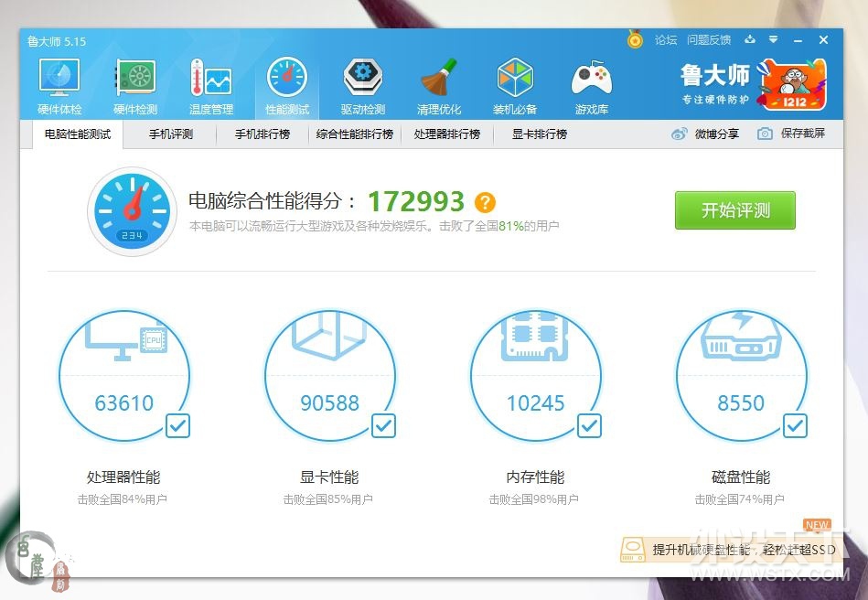Click 击败全国98%用户 text
Screen dimensions: 868x600
pos(534,499)
